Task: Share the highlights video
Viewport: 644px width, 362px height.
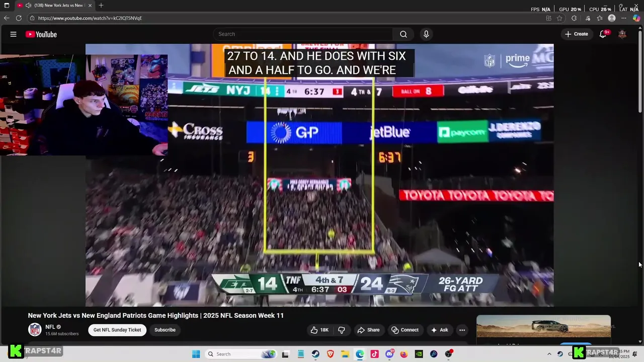Action: [x=368, y=330]
